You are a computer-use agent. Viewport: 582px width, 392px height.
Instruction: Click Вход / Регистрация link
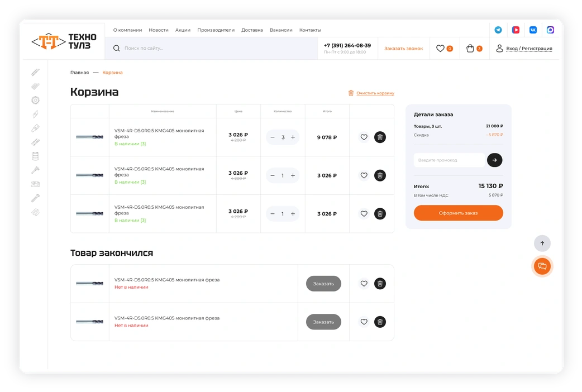(529, 49)
